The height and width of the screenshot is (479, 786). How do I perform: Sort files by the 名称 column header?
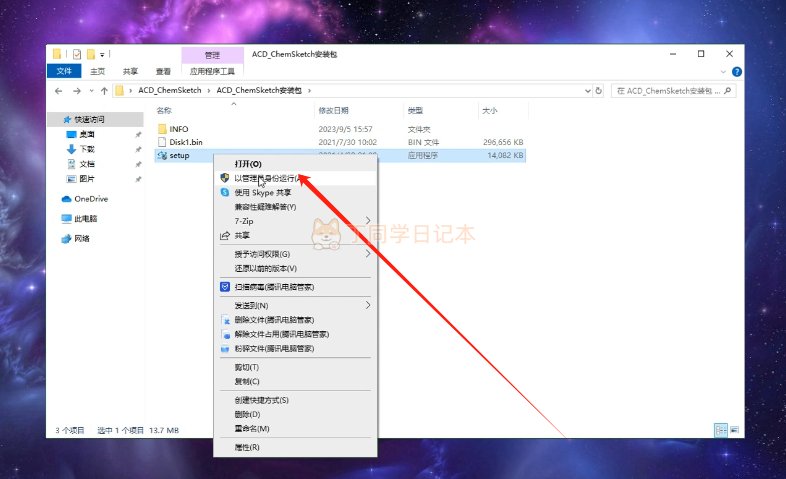point(164,110)
